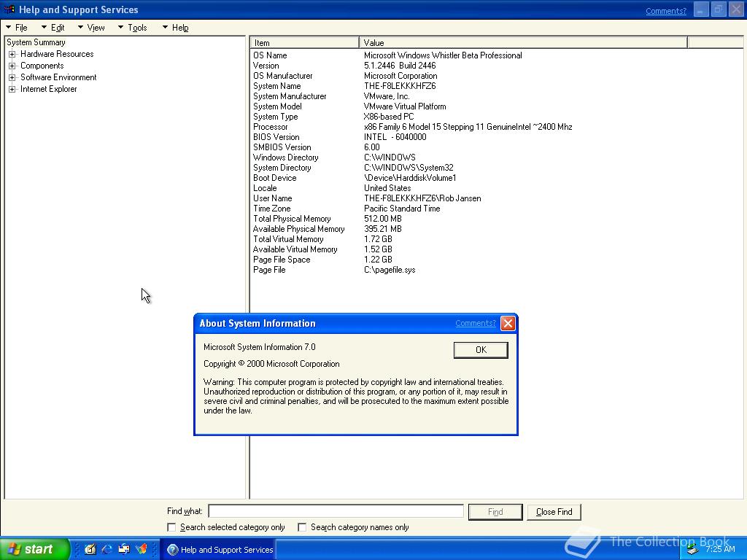Screen dimensions: 747x560
Task: Open Comments link in main window title bar
Action: tap(665, 11)
